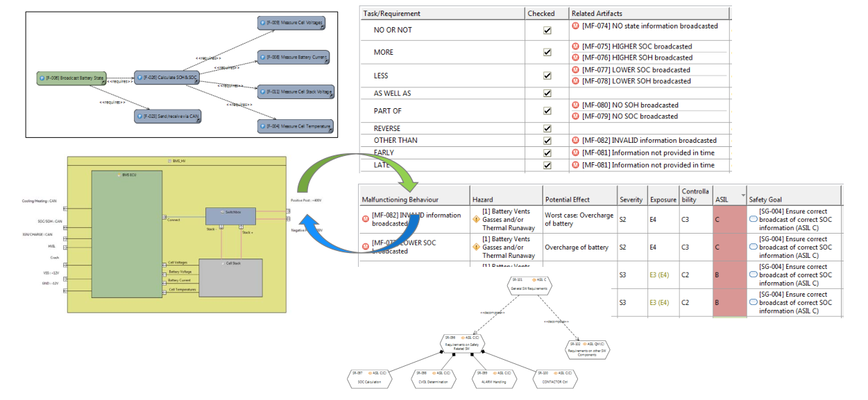The image size is (868, 400).
Task: Open the ASIL column sort arrow
Action: [742, 195]
